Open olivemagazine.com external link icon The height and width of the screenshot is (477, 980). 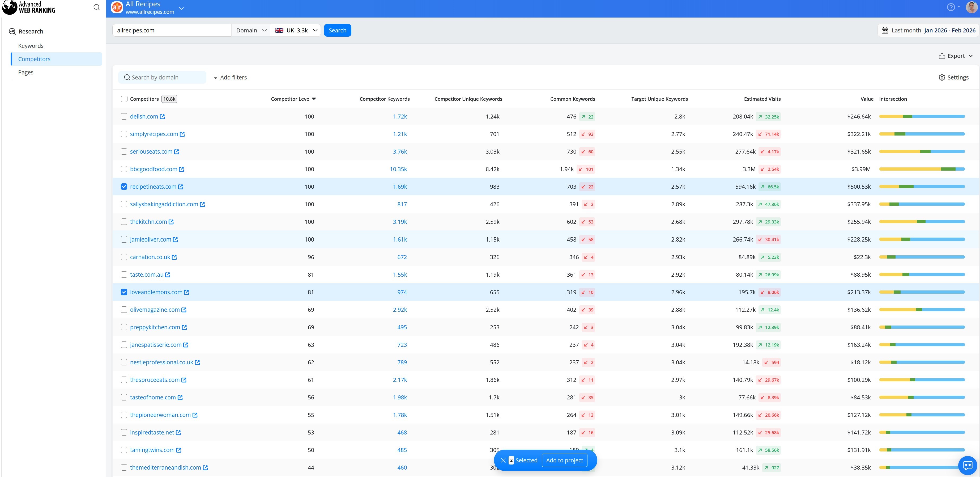[x=184, y=310]
